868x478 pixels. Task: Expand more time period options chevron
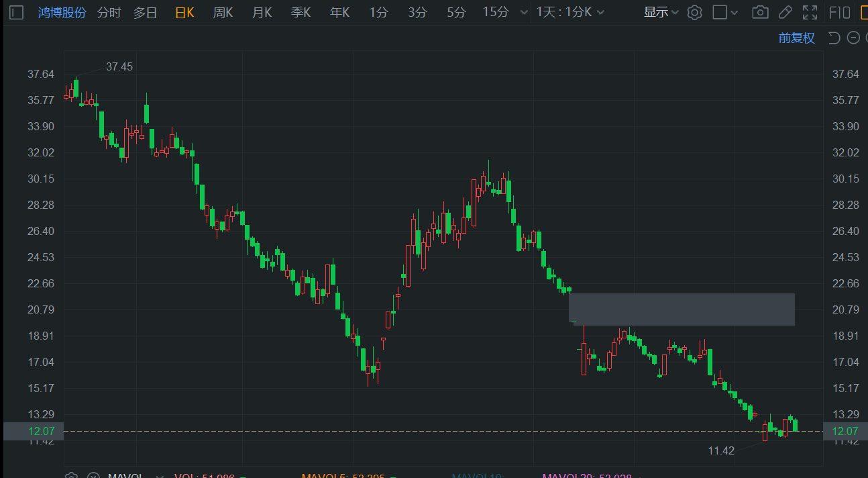click(x=523, y=12)
